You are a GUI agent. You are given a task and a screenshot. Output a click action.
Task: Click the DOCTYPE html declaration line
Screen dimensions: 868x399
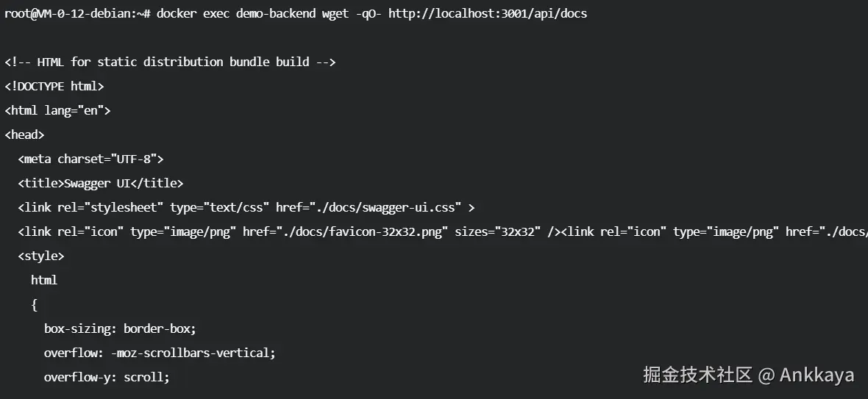click(x=54, y=86)
